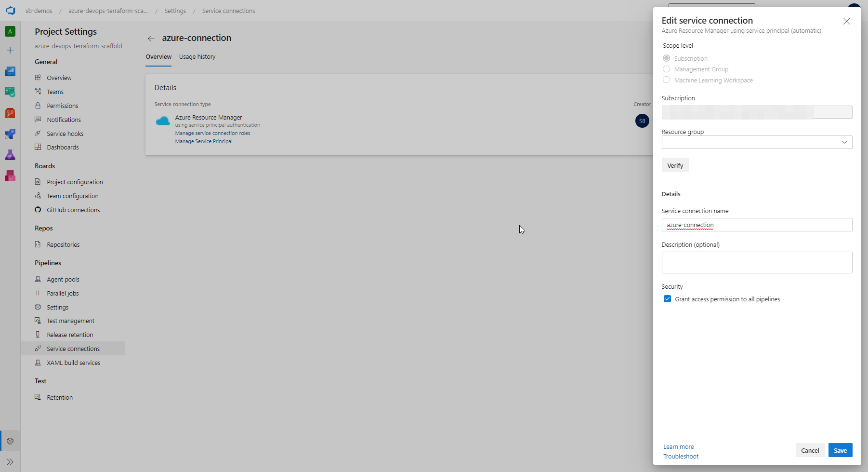The height and width of the screenshot is (472, 868).
Task: Switch to the Usage history tab
Action: tap(197, 57)
